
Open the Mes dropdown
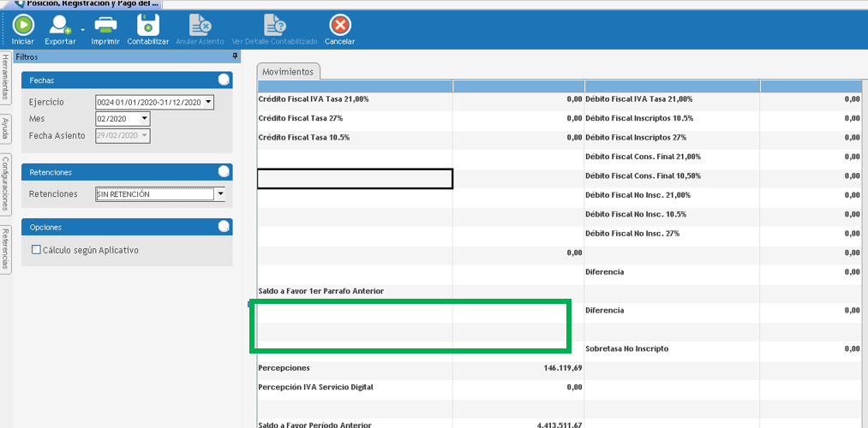click(144, 119)
